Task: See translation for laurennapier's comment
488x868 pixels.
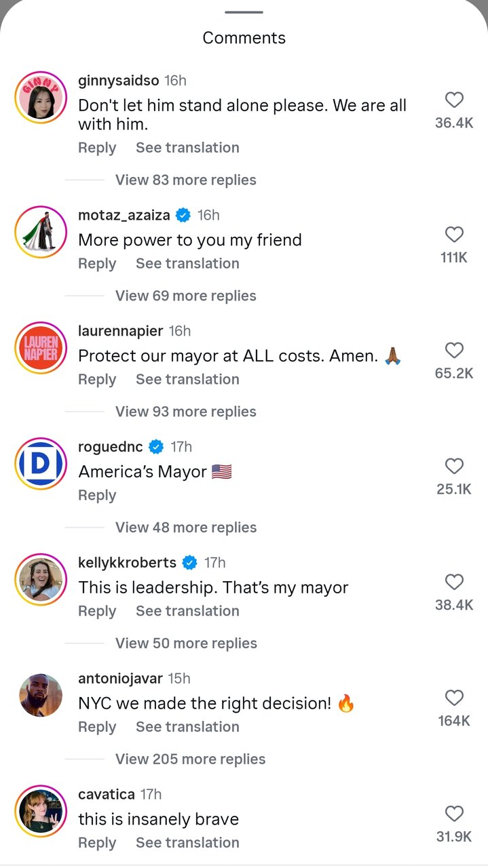Action: tap(187, 379)
